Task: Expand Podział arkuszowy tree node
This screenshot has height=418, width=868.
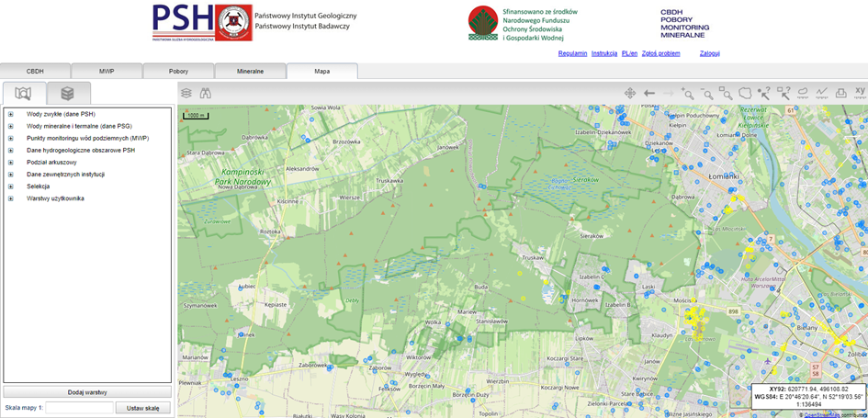Action: 11,162
